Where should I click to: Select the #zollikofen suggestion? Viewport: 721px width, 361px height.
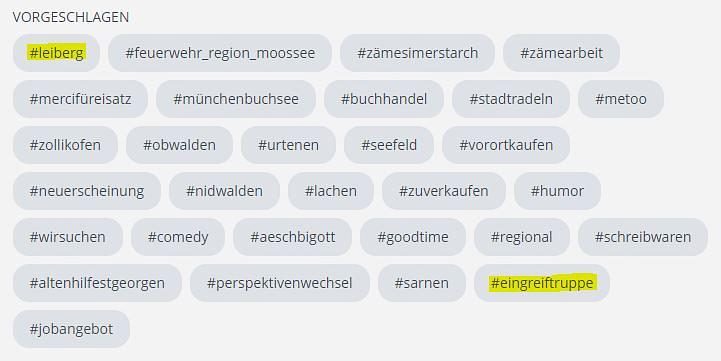(x=65, y=145)
